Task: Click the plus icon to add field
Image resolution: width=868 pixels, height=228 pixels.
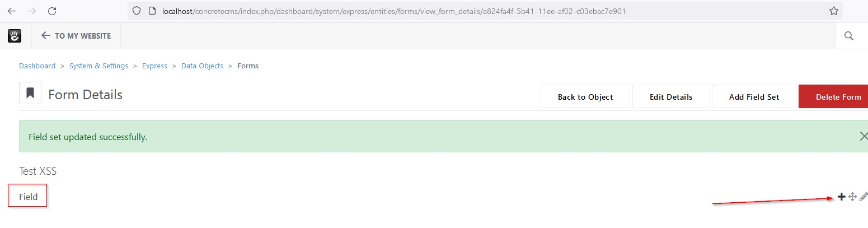Action: 841,196
